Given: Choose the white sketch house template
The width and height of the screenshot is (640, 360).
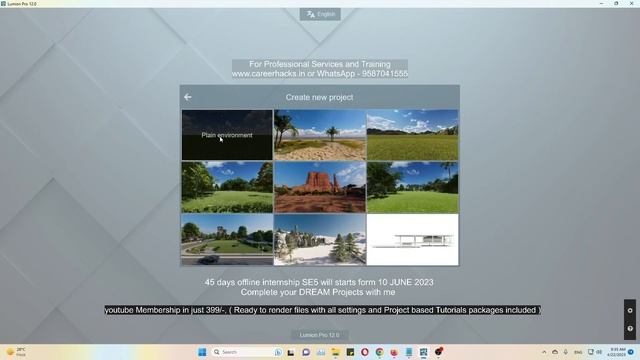Looking at the screenshot, I should click(413, 240).
